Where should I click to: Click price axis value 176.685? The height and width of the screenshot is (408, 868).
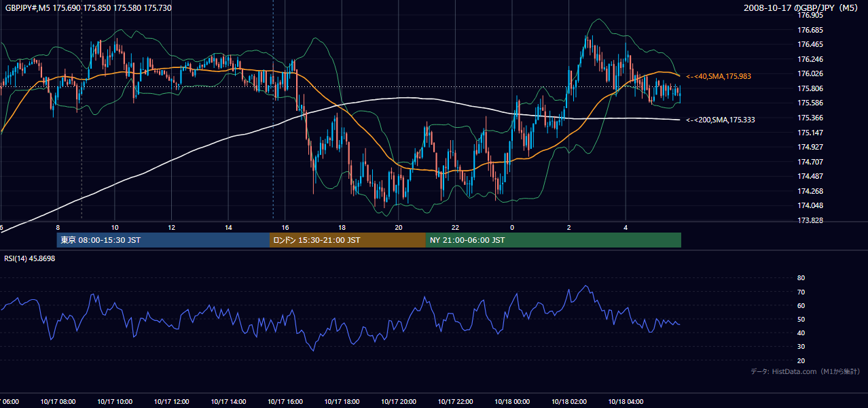(810, 30)
